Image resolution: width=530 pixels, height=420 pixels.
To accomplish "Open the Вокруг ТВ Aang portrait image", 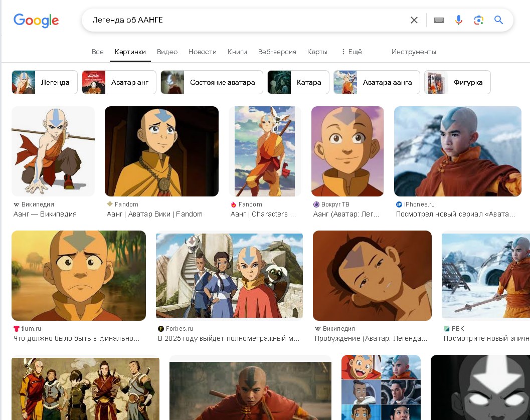I will tap(347, 151).
